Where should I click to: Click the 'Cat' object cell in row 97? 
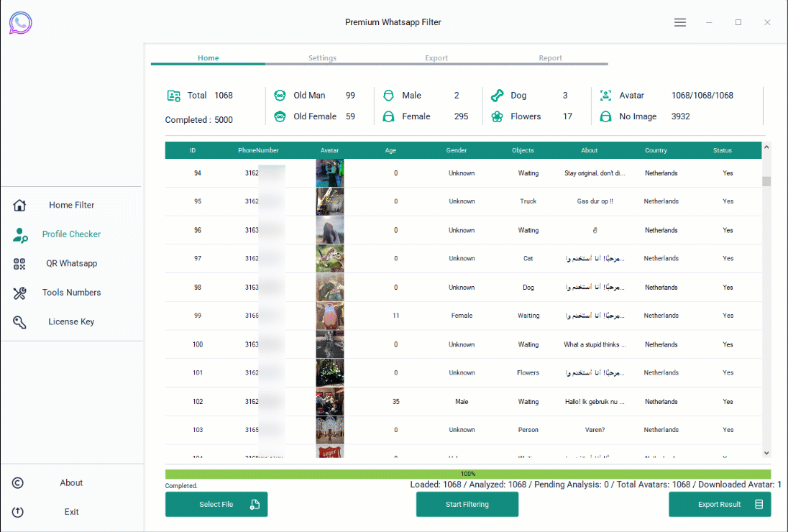point(528,259)
